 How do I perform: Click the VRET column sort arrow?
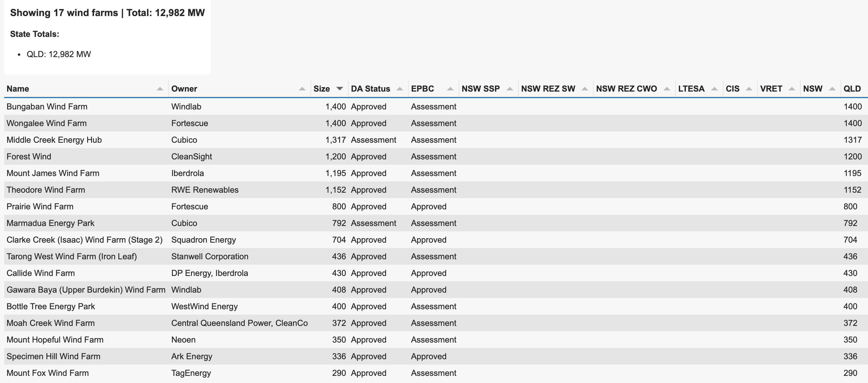tap(792, 89)
